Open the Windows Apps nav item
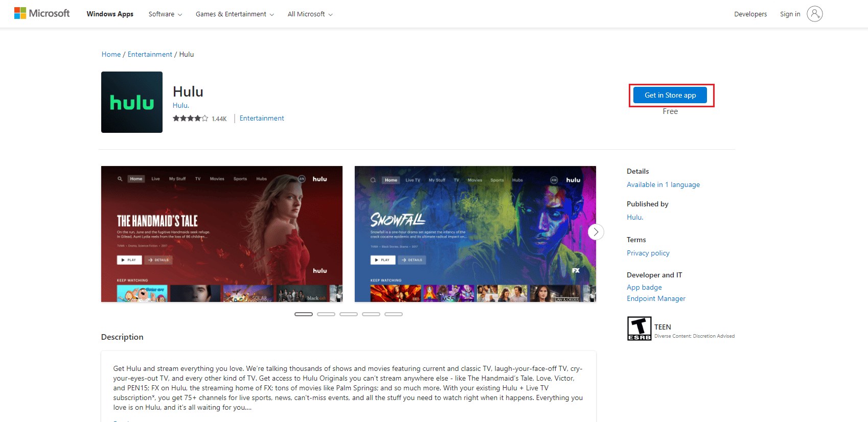The width and height of the screenshot is (868, 422). [x=110, y=14]
